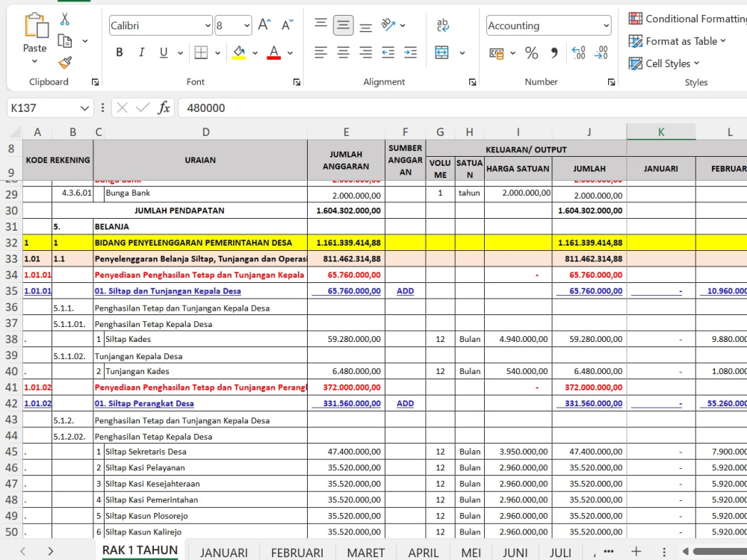Open the MARET sheet tab
Screen dimensions: 747x560
[x=365, y=553]
